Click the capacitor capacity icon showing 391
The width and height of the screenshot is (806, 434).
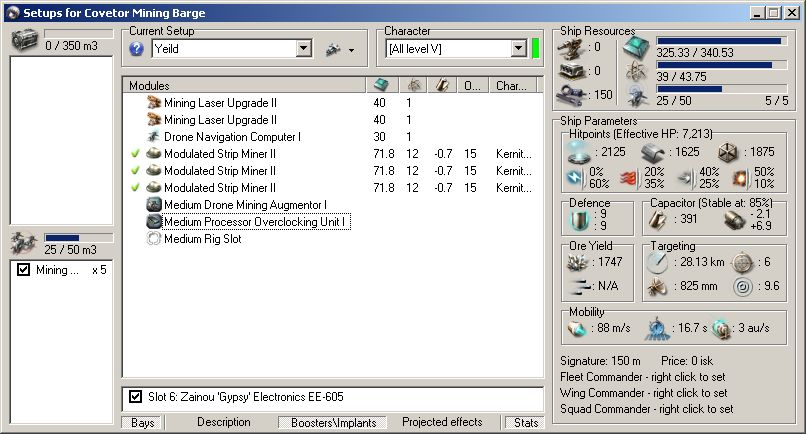(x=657, y=220)
